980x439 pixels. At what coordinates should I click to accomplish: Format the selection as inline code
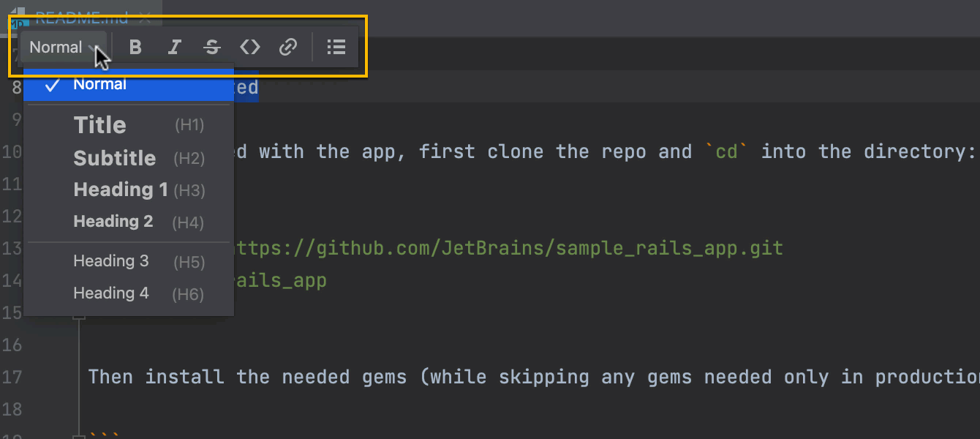click(x=250, y=48)
